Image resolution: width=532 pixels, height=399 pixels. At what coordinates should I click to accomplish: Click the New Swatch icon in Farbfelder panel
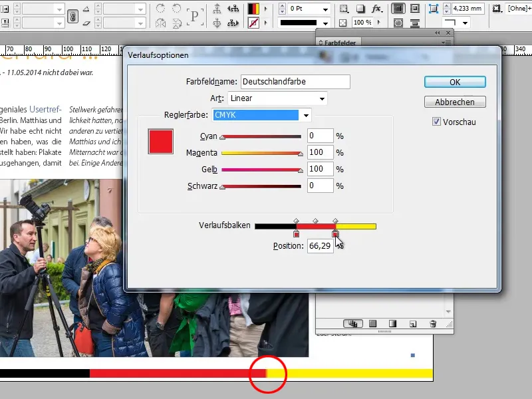click(x=412, y=324)
